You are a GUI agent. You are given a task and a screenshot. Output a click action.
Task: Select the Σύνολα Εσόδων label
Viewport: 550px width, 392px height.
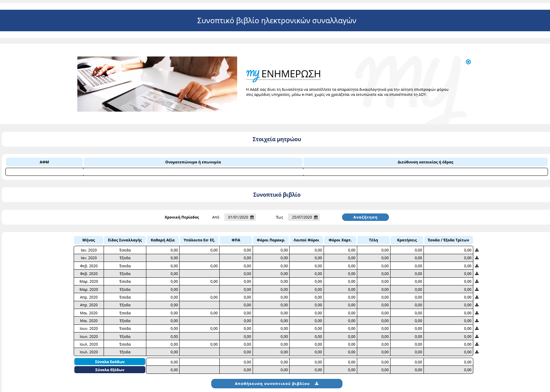(110, 362)
